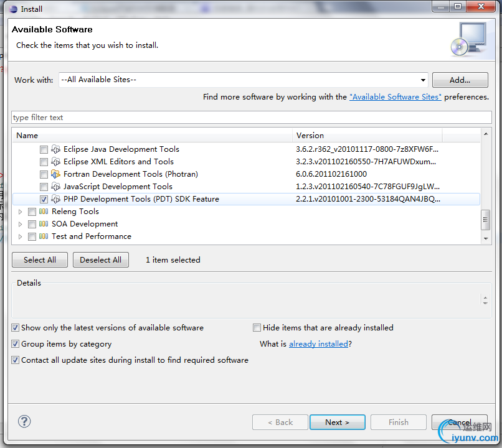Click the version cell starting 3.6.2.r362
The width and height of the screenshot is (502, 448).
click(367, 149)
